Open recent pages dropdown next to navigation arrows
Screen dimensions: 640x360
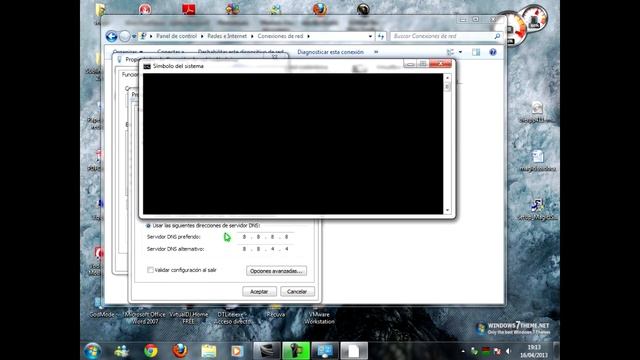[x=134, y=37]
